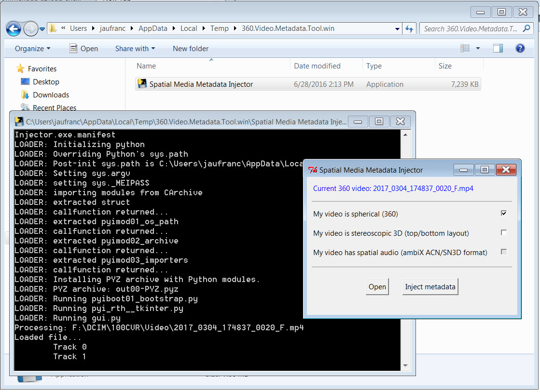
Task: Click the address bar Refresh icon
Action: (x=409, y=29)
